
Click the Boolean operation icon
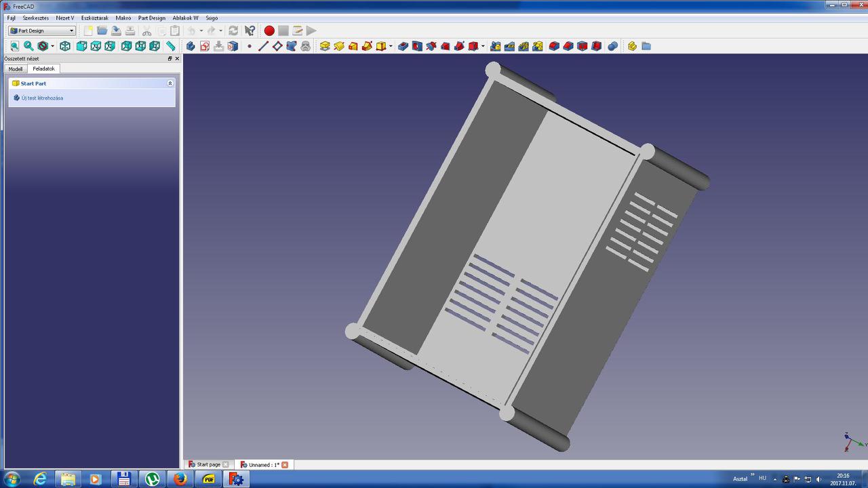pos(613,46)
